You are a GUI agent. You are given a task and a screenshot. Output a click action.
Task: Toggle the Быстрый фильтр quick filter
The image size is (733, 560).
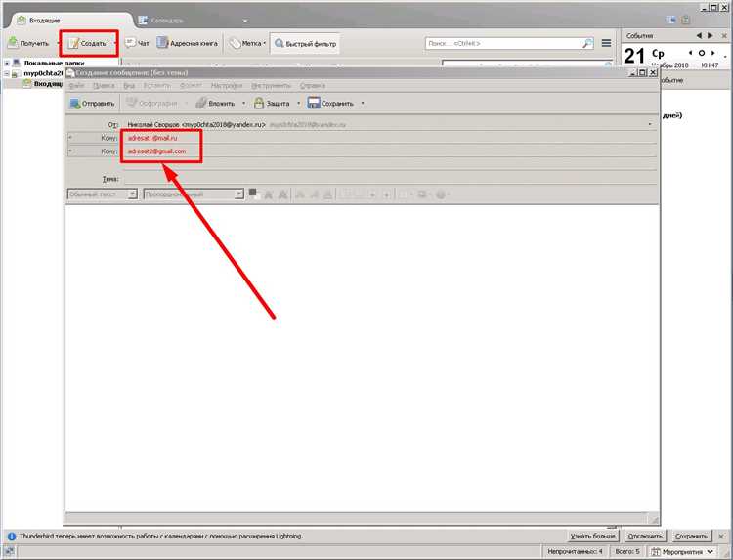point(305,43)
